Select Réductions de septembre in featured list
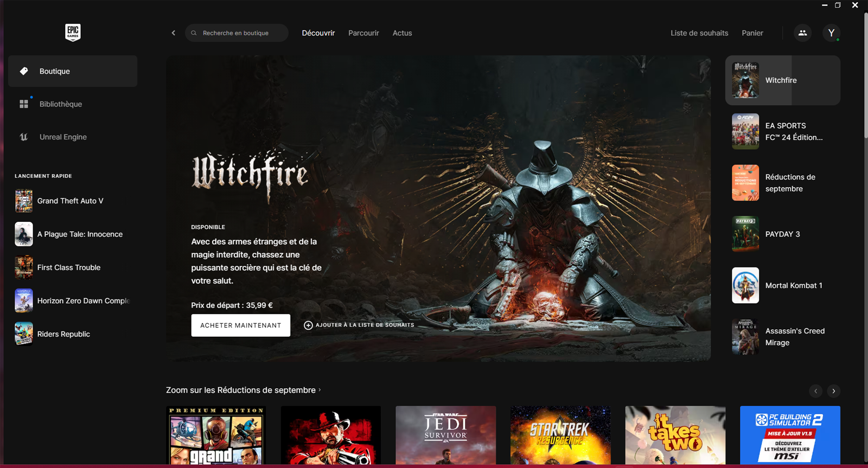This screenshot has height=468, width=868. pyautogui.click(x=783, y=183)
